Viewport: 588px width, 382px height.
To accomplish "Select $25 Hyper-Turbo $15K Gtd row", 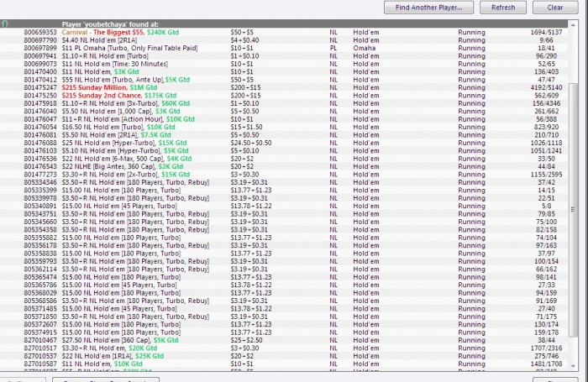I will (x=284, y=143).
